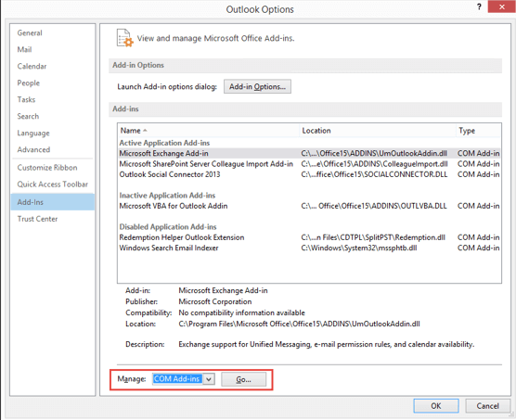Click the full Location path in details
Screen dimensions: 516x420
click(299, 324)
